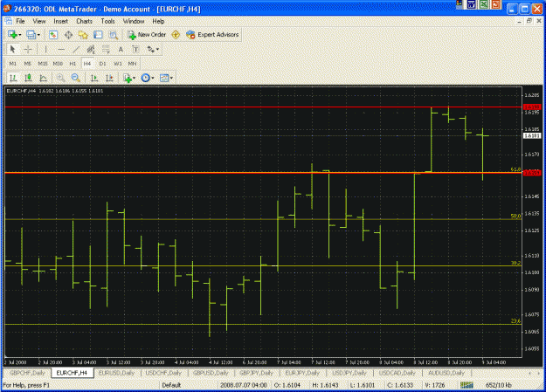Screen dimensions: 546x392
Task: Switch timeframe to D1
Action: [x=102, y=64]
